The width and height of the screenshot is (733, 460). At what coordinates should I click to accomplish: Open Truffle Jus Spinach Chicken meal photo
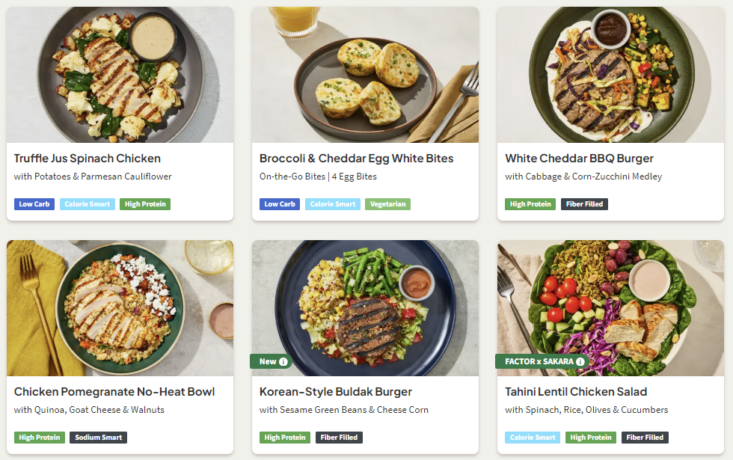click(120, 75)
